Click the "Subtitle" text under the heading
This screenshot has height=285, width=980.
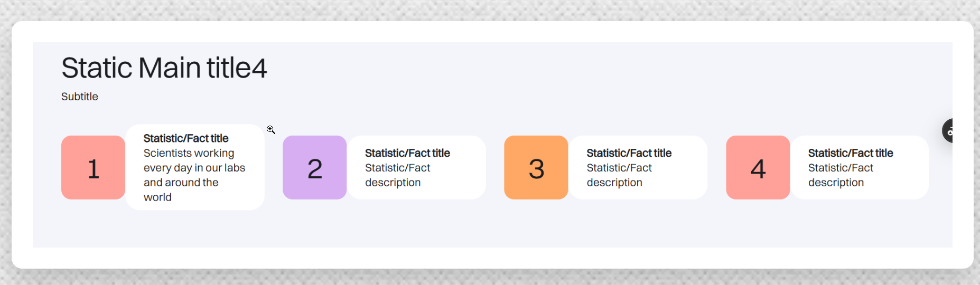point(80,97)
